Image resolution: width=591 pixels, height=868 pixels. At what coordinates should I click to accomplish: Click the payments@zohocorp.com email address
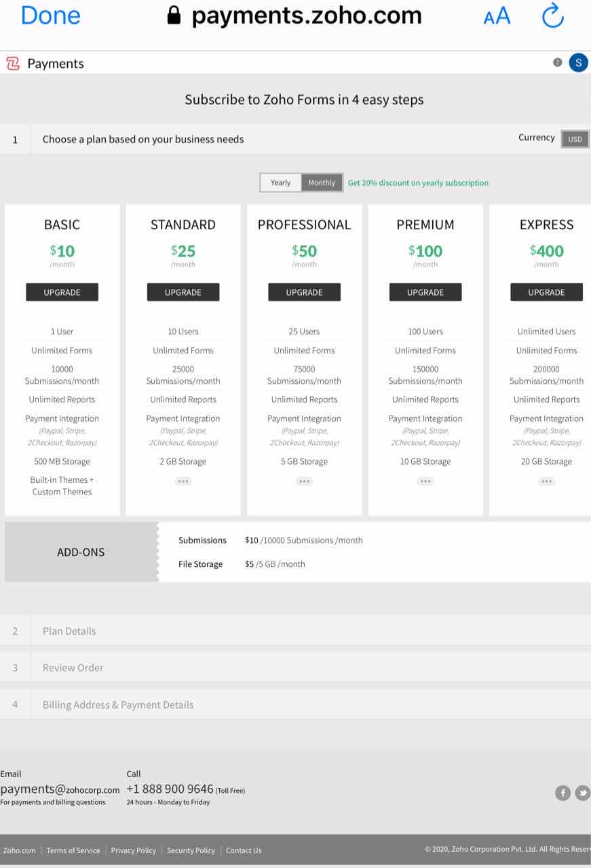pyautogui.click(x=60, y=789)
